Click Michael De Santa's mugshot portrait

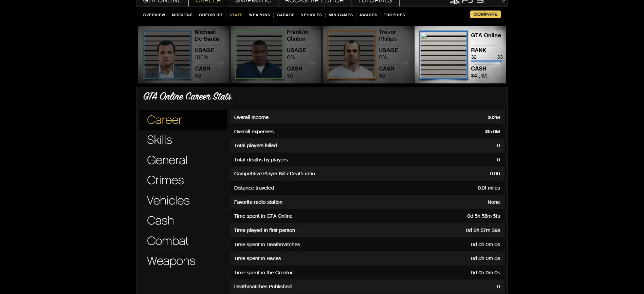click(x=167, y=55)
